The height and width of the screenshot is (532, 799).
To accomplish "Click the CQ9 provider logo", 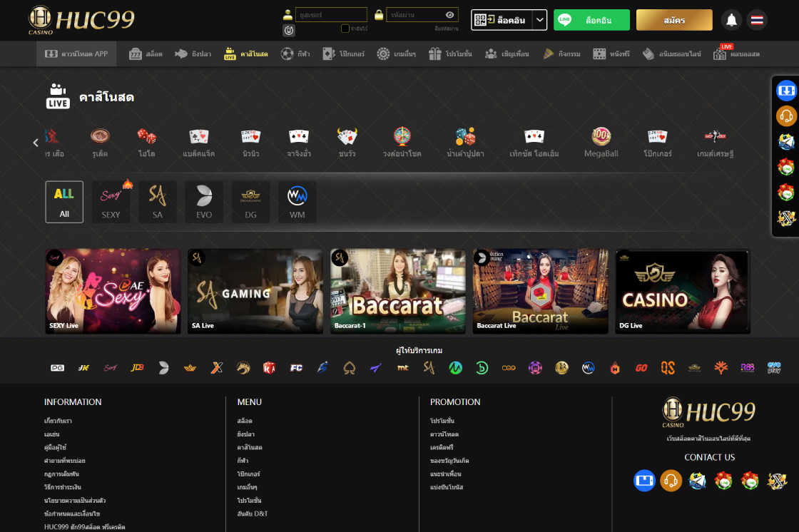I will pos(509,368).
